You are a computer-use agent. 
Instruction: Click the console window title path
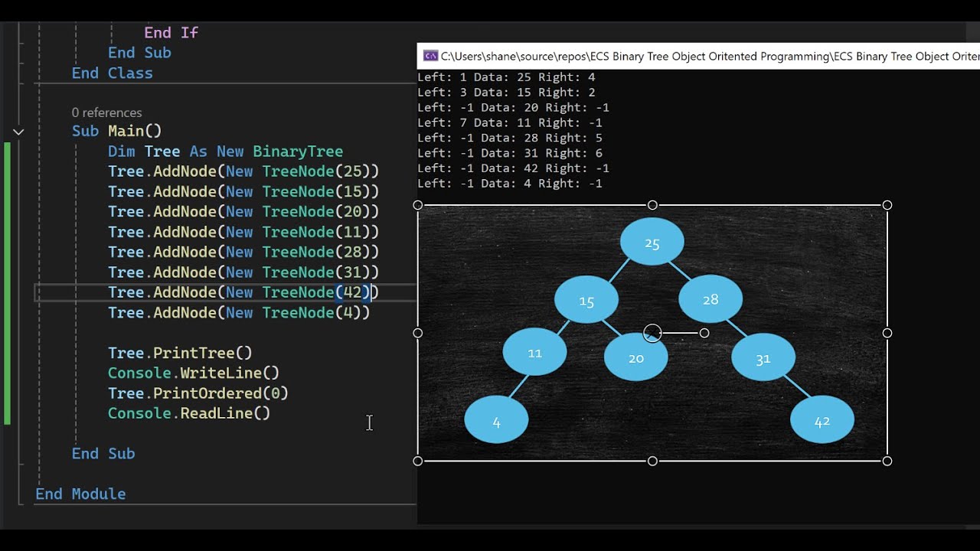click(710, 56)
